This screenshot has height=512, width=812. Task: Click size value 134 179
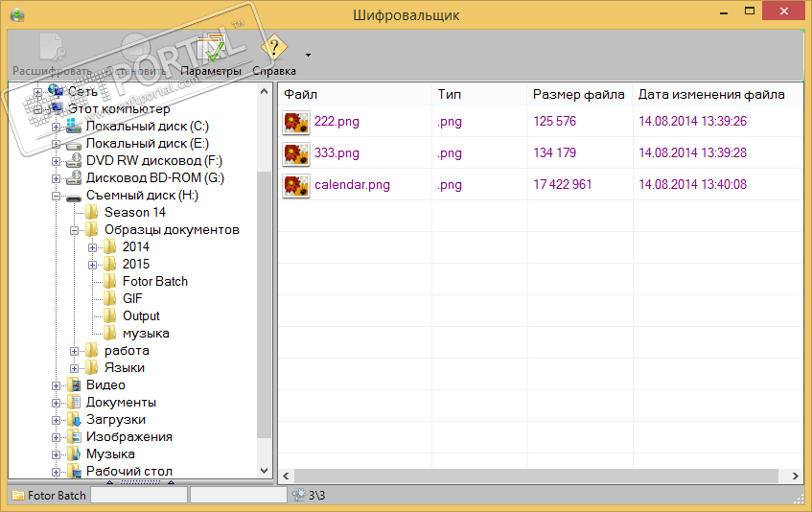[x=555, y=152]
